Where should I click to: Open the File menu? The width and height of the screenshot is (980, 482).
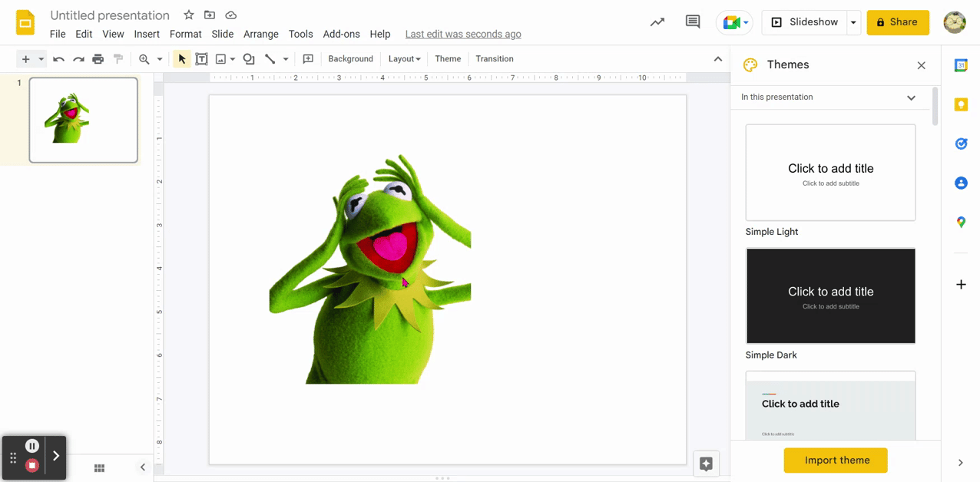click(58, 34)
